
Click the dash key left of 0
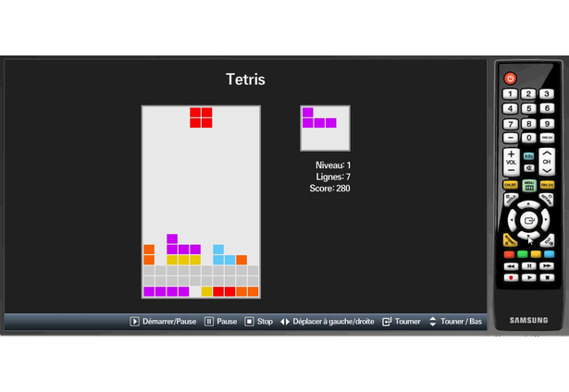click(x=510, y=138)
